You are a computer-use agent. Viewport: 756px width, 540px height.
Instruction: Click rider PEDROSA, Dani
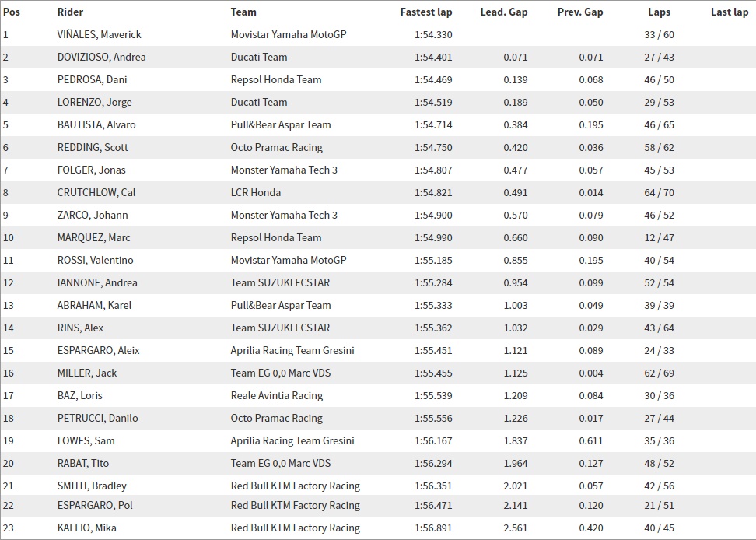92,79
